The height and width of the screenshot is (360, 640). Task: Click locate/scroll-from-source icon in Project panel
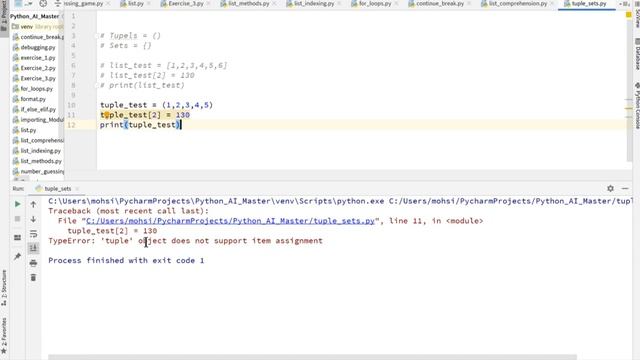(43, 4)
